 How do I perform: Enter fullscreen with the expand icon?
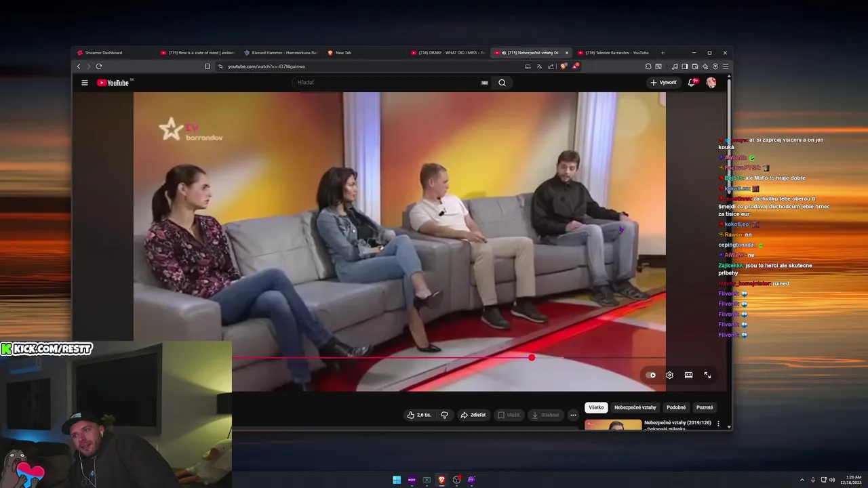point(707,375)
